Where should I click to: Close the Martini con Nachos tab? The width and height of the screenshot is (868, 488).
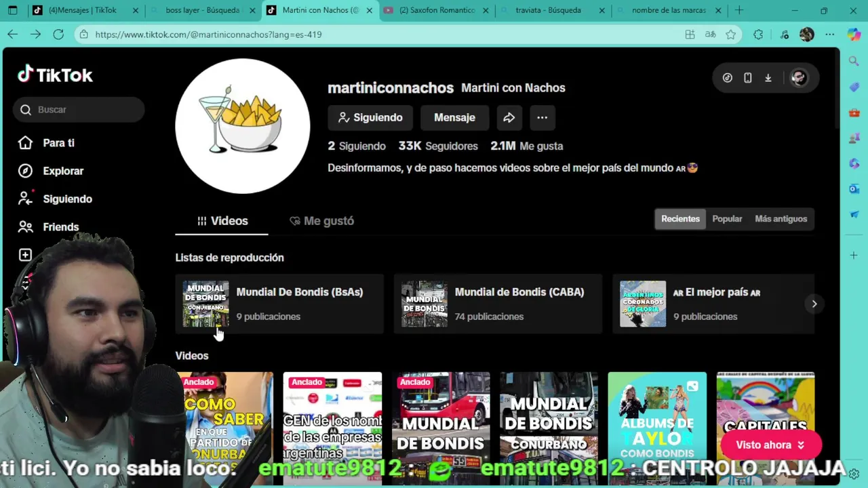coord(370,10)
